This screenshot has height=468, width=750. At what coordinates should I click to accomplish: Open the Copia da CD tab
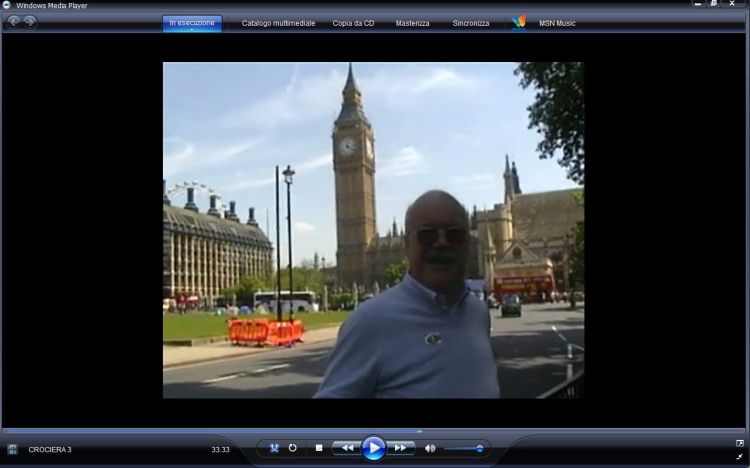click(x=353, y=23)
